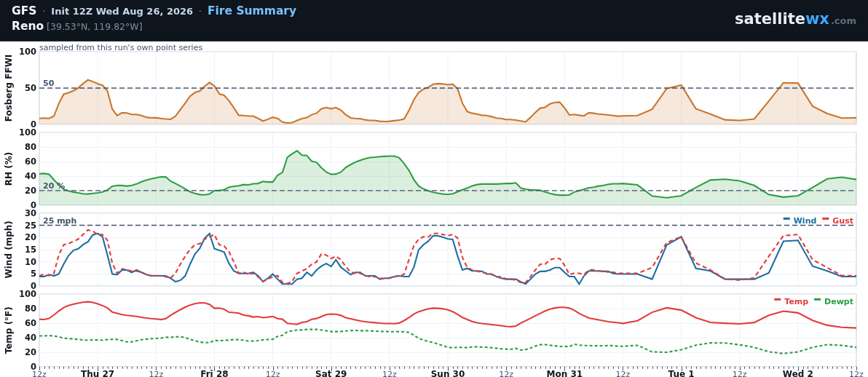Screen dimensions: 868x377
Task: Click the Temp (°F) axis title
Action: [8, 330]
